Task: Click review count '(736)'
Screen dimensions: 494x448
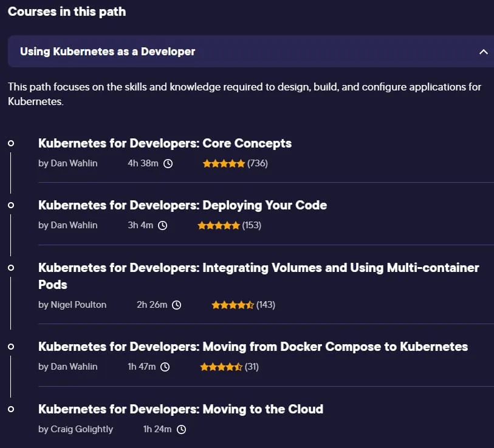Action: coord(258,163)
